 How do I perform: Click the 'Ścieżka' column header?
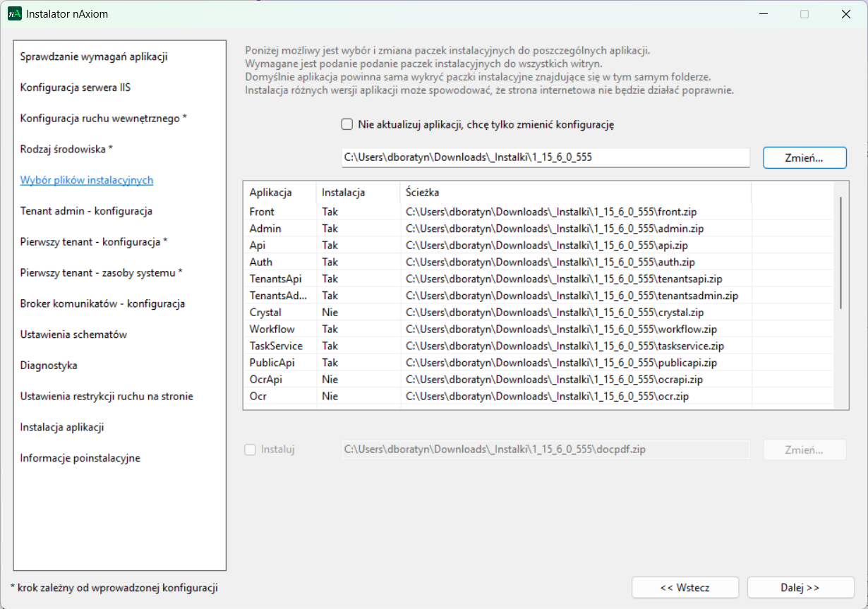(423, 193)
